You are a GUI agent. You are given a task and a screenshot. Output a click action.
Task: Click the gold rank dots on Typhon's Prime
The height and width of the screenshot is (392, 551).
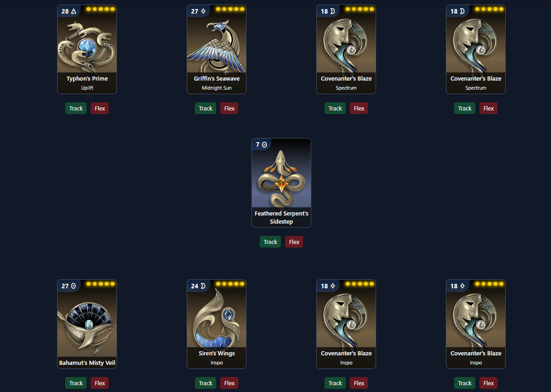click(100, 9)
